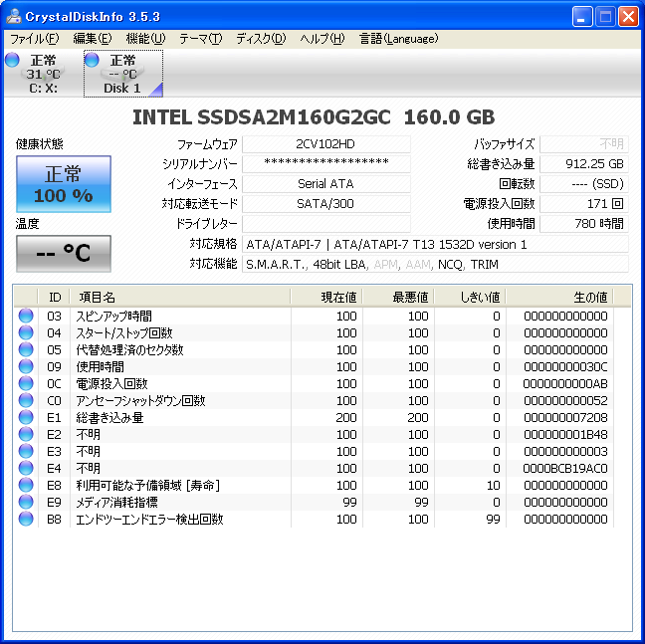
Task: Click the 現在値 column header
Action: click(326, 297)
